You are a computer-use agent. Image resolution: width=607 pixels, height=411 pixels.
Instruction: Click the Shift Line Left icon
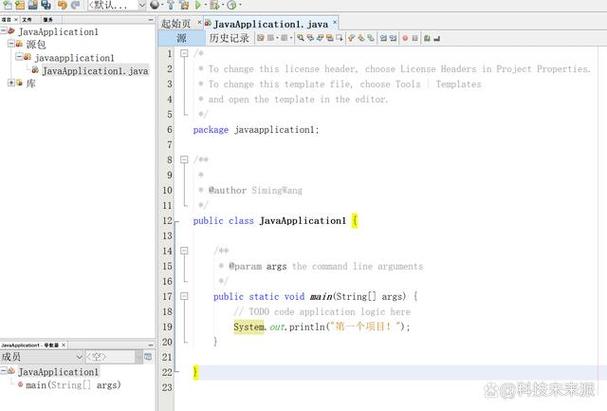[383, 38]
